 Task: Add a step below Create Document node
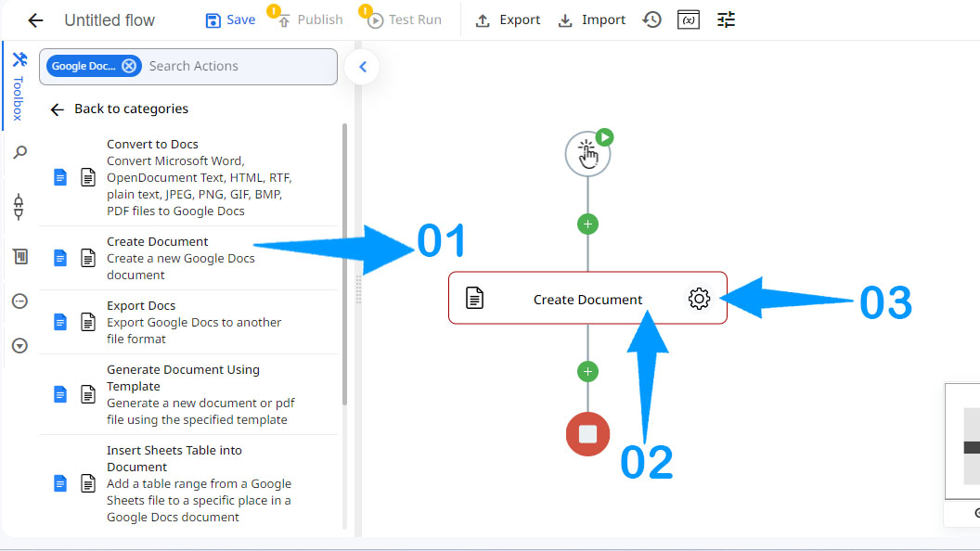tap(587, 372)
